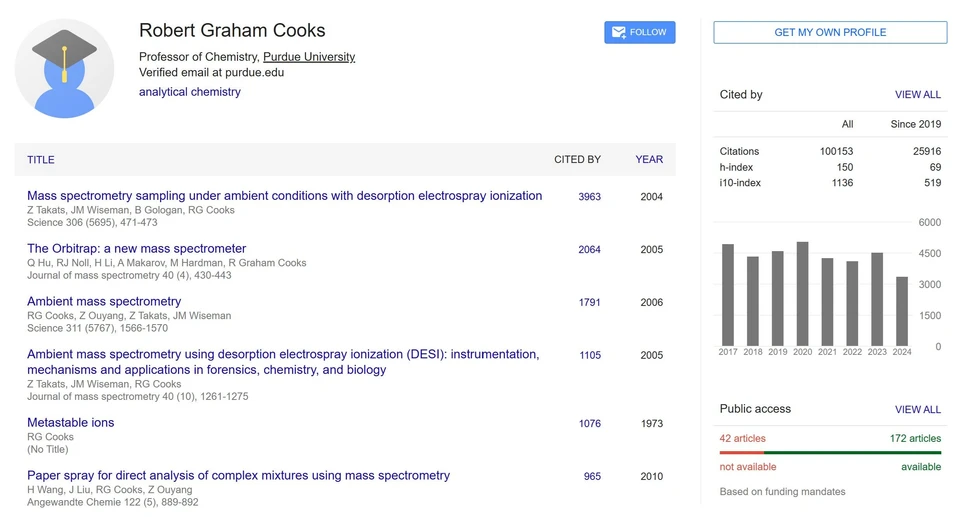View all Cited by statistics
The image size is (968, 517).
[917, 95]
